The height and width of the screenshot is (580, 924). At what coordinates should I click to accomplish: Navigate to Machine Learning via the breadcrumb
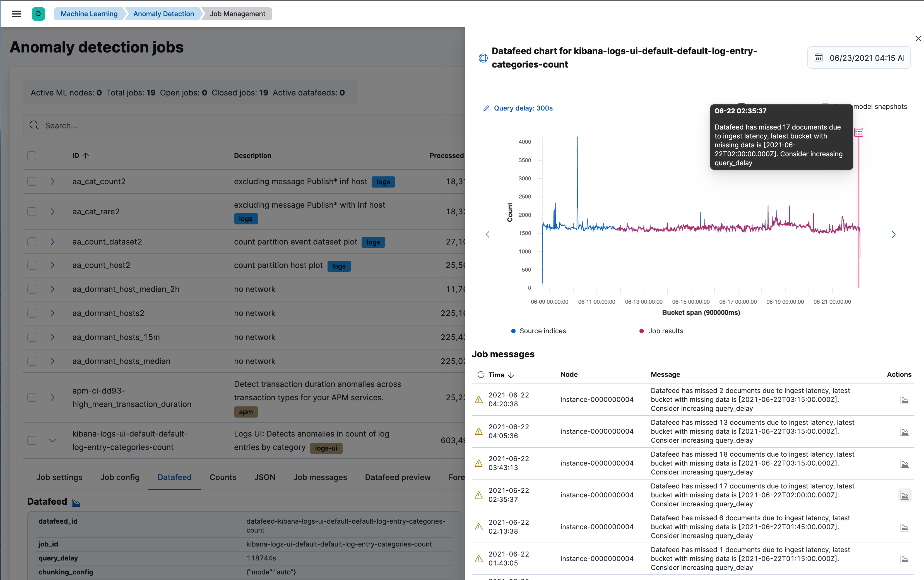(x=89, y=14)
